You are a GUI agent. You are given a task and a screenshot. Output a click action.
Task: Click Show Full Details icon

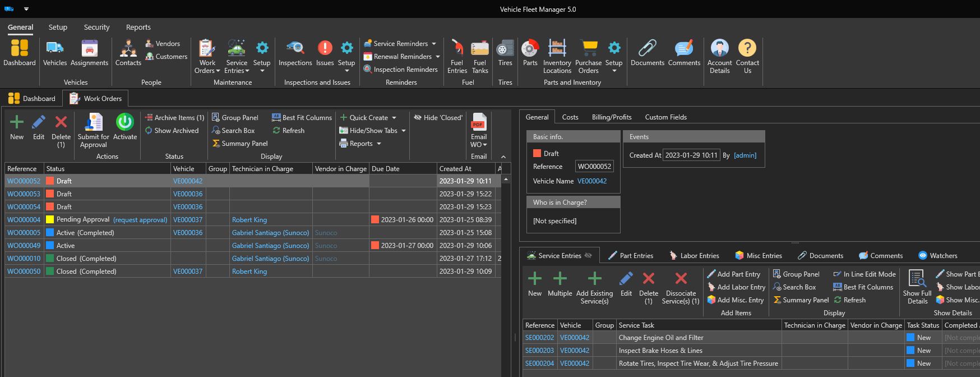tap(917, 279)
